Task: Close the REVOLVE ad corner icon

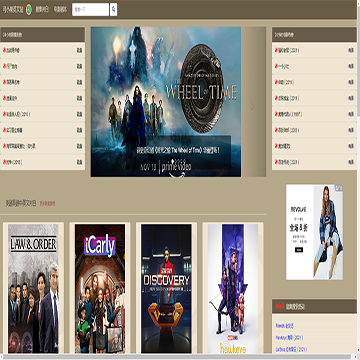Action: coord(339,188)
